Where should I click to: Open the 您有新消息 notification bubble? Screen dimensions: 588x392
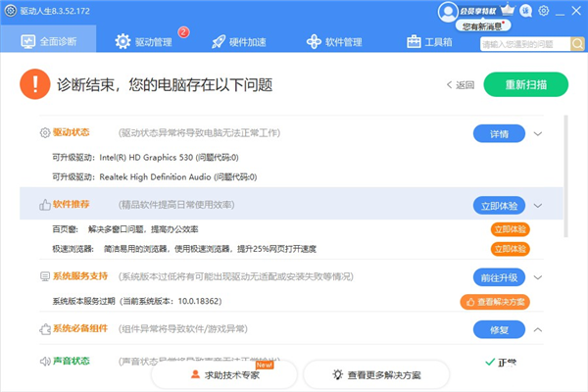pos(483,25)
